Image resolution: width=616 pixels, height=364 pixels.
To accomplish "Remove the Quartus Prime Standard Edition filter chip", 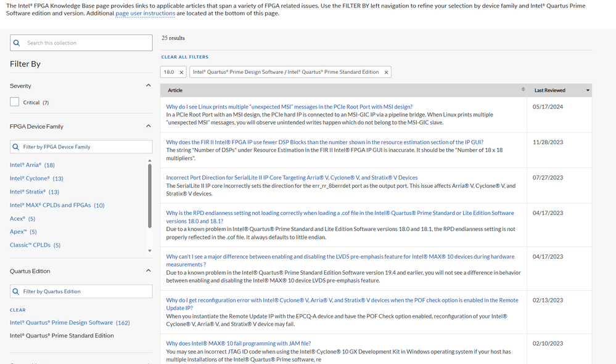I will coord(386,72).
